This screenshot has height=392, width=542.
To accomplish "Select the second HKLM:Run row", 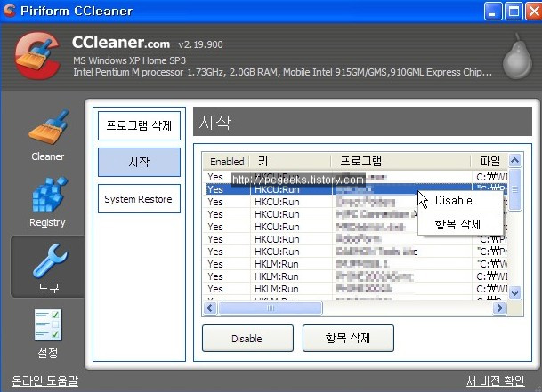I will coord(355,276).
